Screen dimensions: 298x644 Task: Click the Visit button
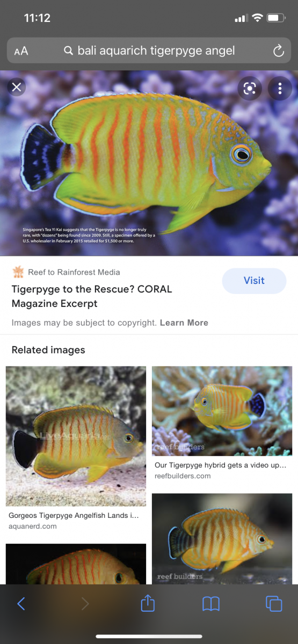click(x=254, y=281)
